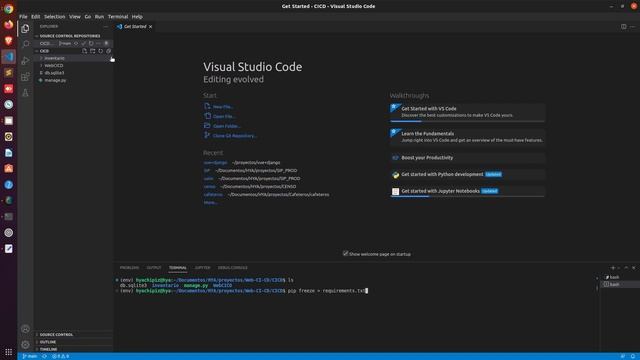640x360 pixels.
Task: Refresh the CICD explorer tree
Action: click(x=100, y=51)
